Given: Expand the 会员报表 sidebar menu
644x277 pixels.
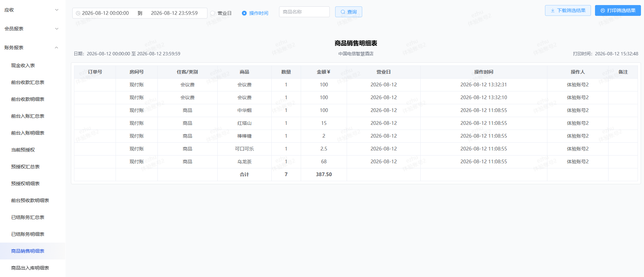Looking at the screenshot, I should [32, 29].
